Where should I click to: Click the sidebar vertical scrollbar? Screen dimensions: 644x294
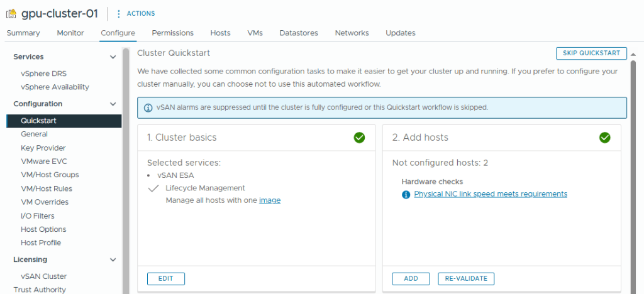pyautogui.click(x=126, y=170)
